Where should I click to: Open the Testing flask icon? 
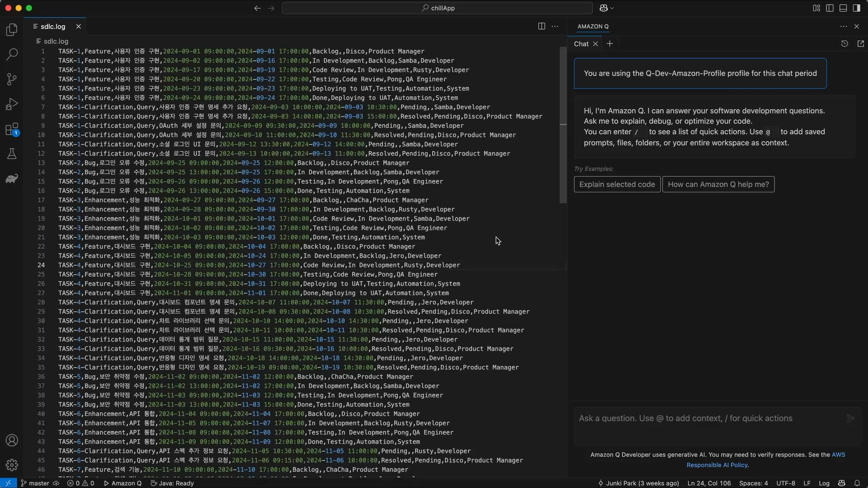(12, 154)
